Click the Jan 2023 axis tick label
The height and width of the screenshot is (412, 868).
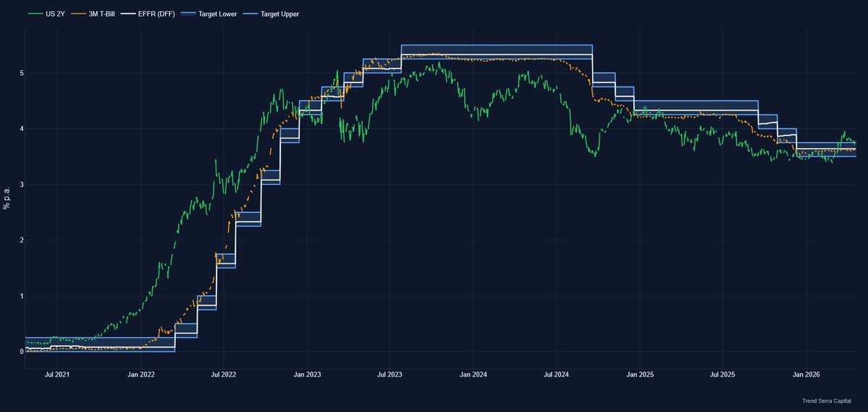307,375
